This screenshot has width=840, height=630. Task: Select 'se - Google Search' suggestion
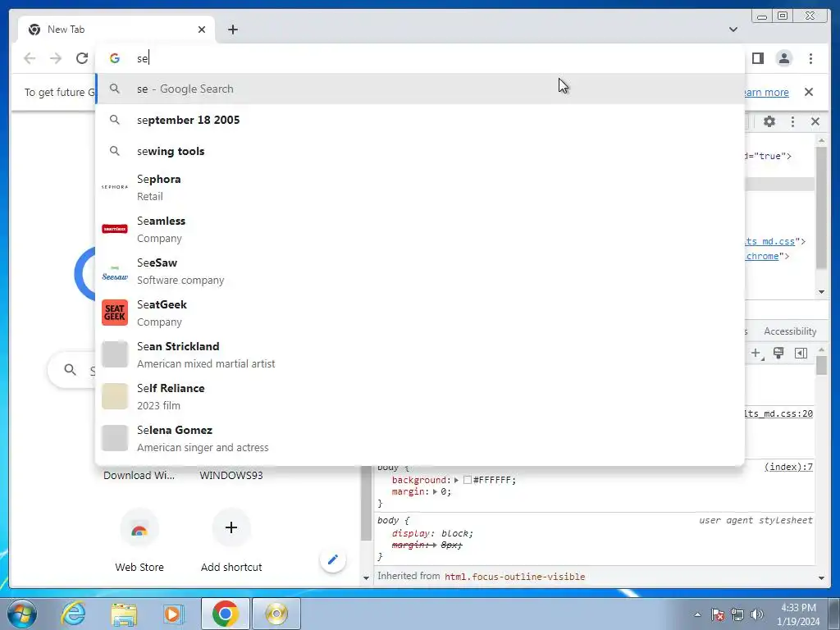420,89
